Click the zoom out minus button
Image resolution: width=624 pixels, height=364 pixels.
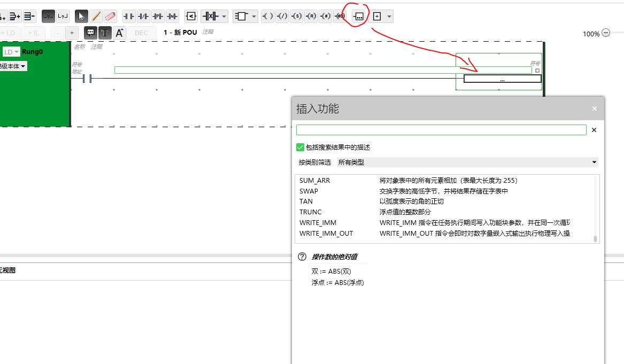tap(606, 33)
